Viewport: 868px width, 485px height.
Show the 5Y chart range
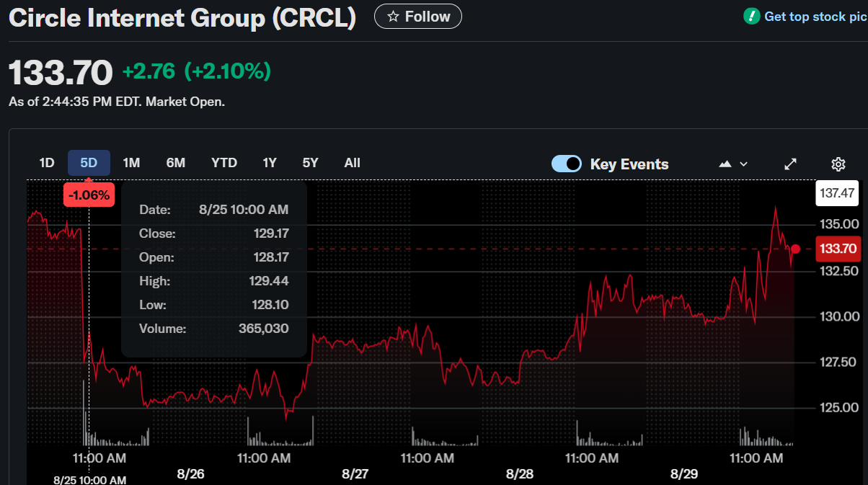coord(311,163)
